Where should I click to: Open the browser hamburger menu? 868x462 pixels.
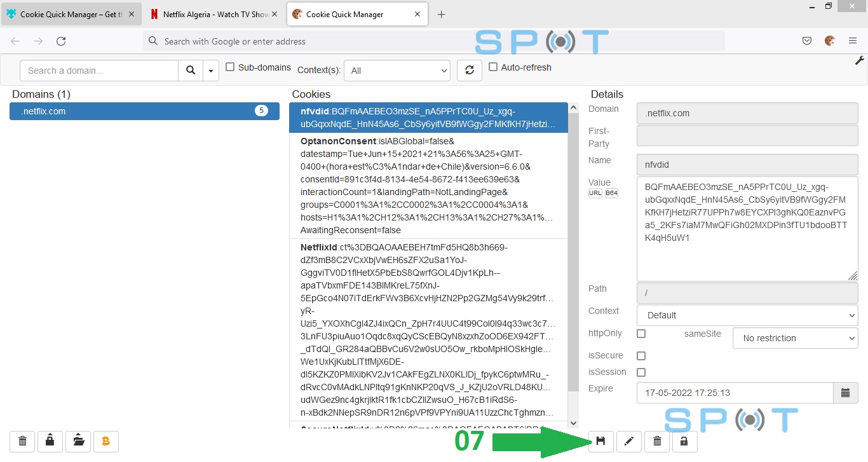pos(853,41)
